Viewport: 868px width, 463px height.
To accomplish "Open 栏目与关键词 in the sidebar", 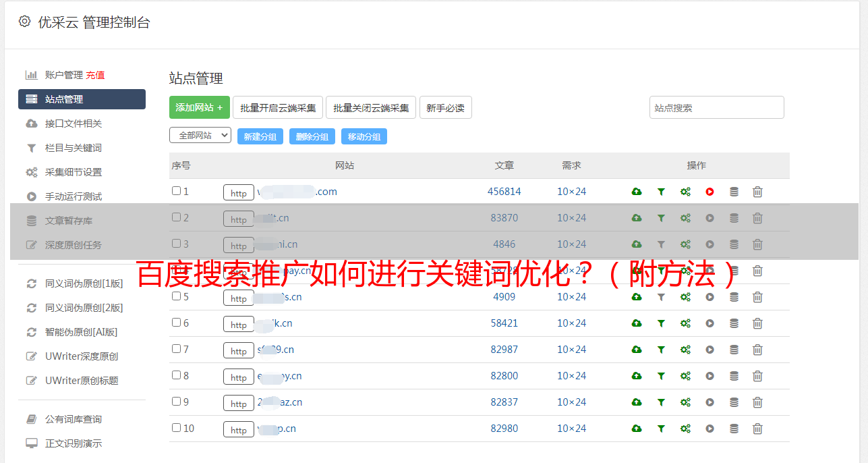I will pyautogui.click(x=74, y=148).
